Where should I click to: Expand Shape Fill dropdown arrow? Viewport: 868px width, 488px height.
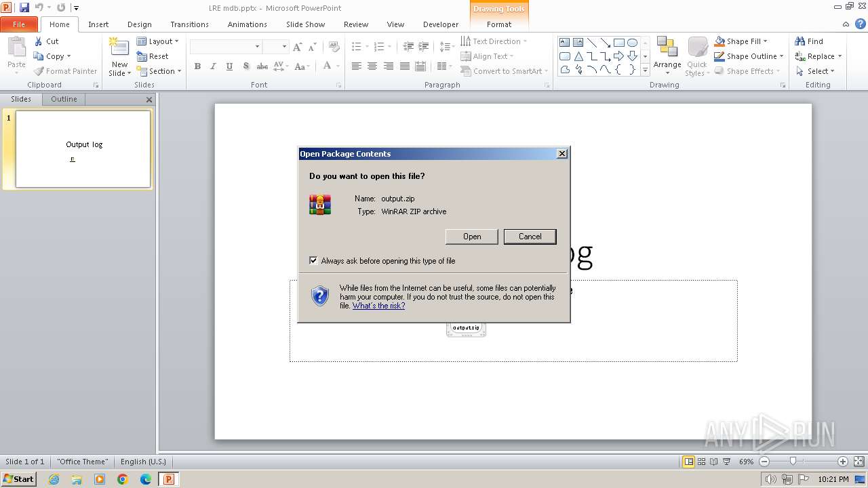tap(766, 41)
